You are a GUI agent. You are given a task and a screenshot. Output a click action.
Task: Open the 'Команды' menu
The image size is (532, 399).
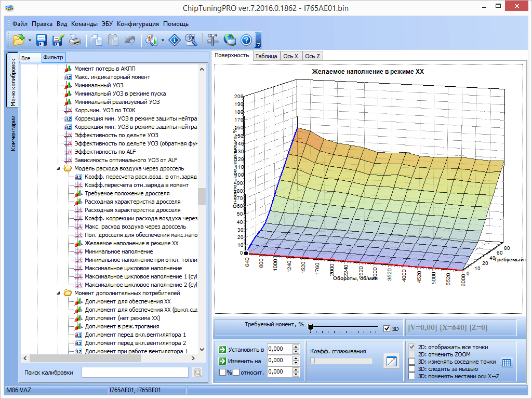(x=84, y=24)
